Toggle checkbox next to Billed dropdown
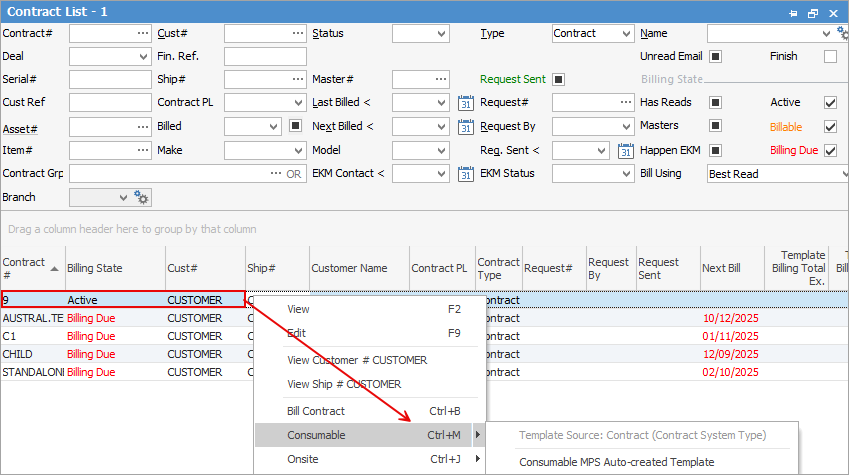This screenshot has height=475, width=849. point(295,126)
